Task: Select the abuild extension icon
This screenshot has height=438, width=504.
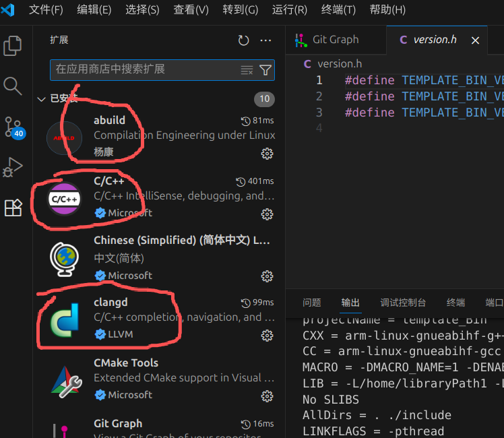Action: (x=64, y=138)
